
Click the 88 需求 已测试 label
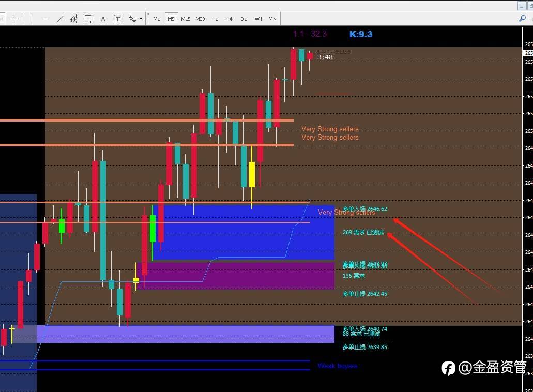click(361, 334)
